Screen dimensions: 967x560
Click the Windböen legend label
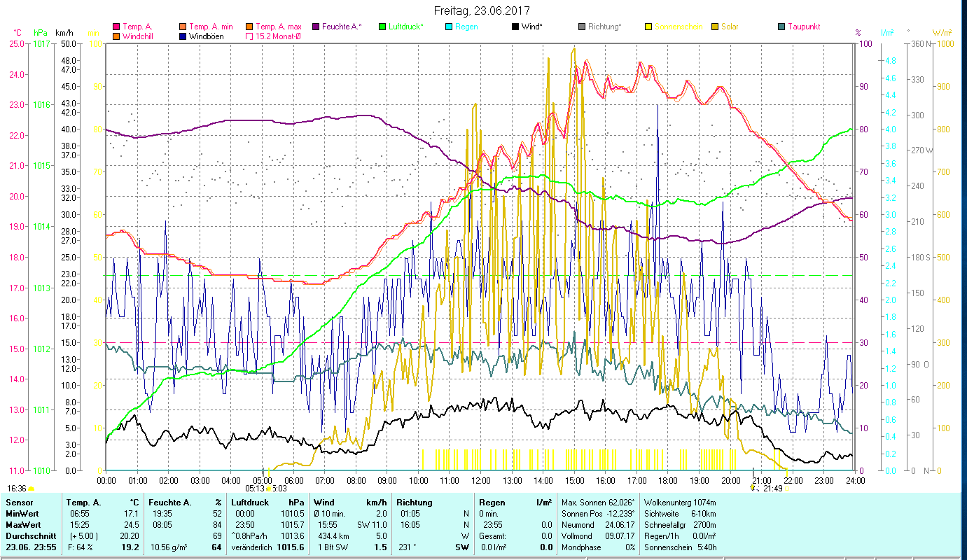coord(206,36)
